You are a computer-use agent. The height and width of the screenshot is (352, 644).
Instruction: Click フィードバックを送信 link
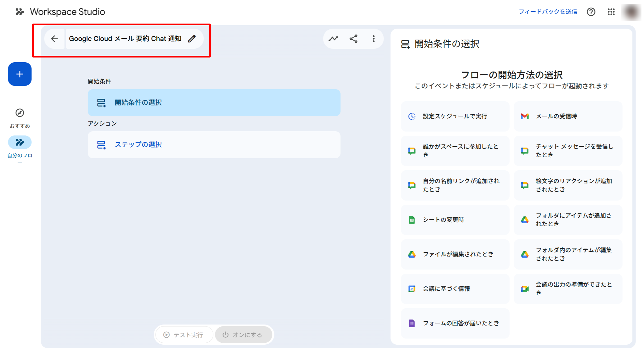pyautogui.click(x=548, y=12)
